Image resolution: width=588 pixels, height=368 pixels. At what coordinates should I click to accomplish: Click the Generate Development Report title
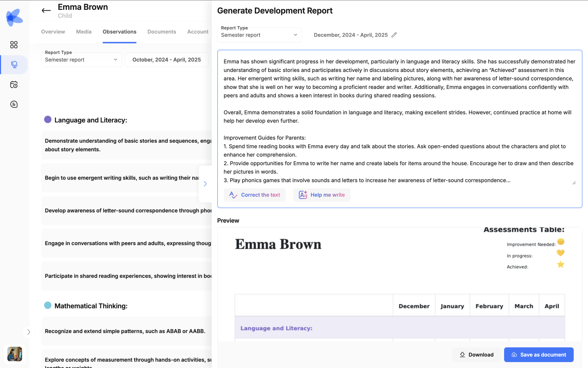coord(275,11)
